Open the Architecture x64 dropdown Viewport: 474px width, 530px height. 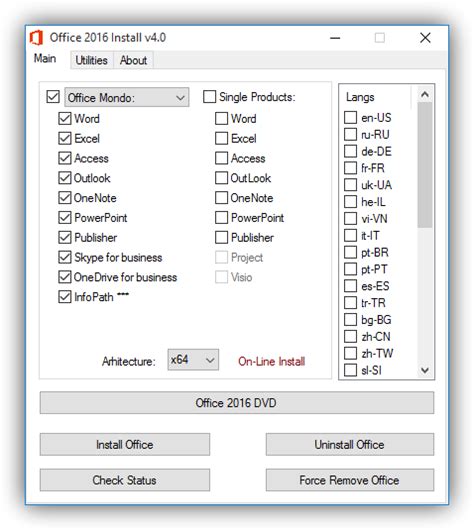tap(193, 360)
